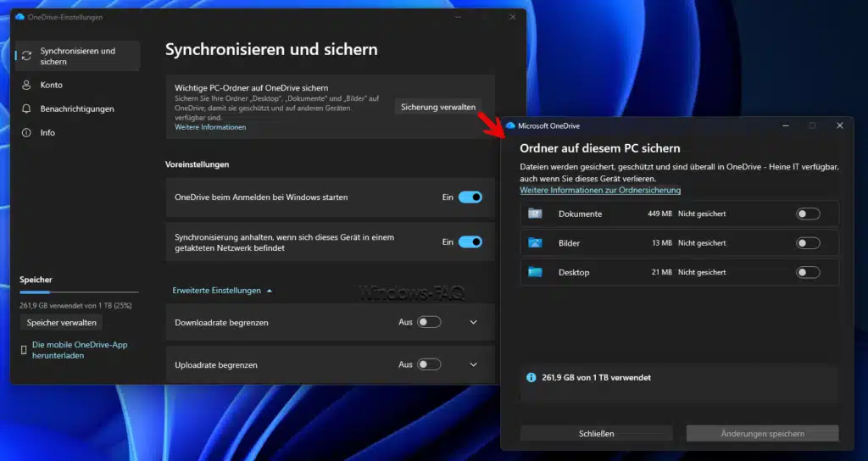The image size is (868, 461).
Task: Open Weitere Informationen zur Ordnersicherung link
Action: [x=600, y=190]
